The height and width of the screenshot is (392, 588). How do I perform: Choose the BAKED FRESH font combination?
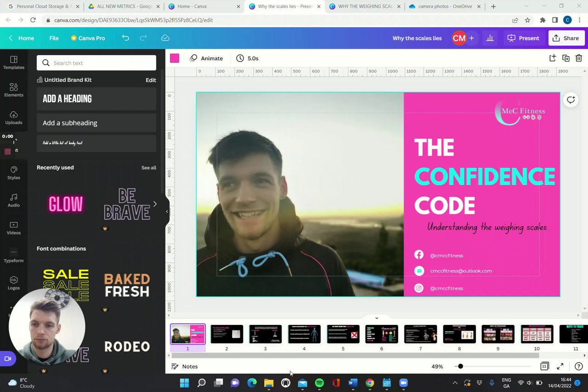pos(127,286)
